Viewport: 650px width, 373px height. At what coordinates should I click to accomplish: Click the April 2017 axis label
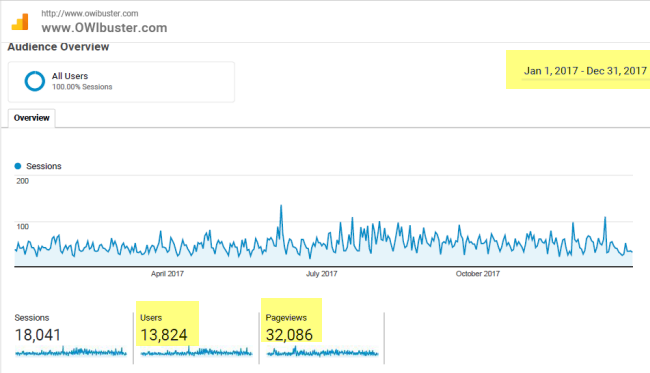click(x=167, y=274)
